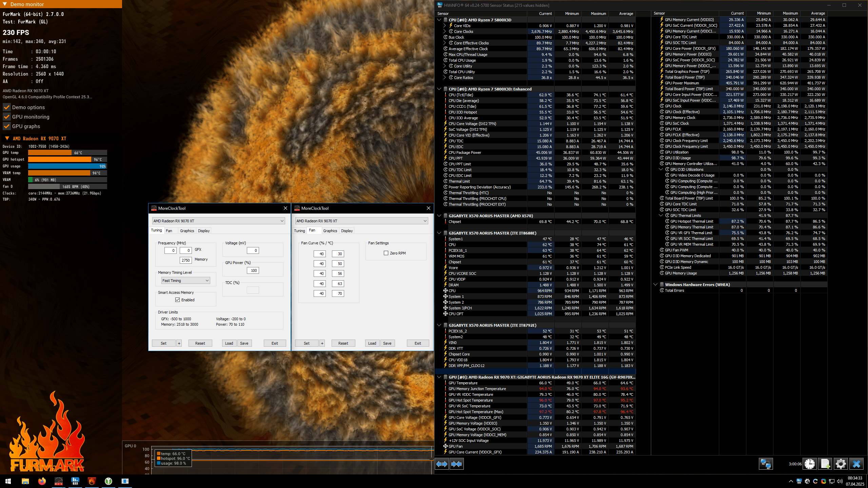The height and width of the screenshot is (488, 868).
Task: Click Save in the Fan window
Action: click(x=387, y=343)
